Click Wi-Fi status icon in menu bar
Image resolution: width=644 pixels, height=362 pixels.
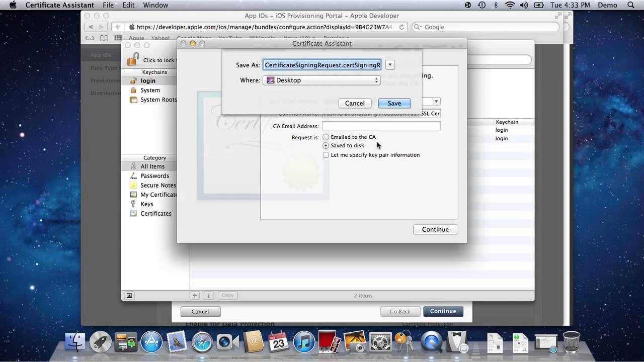pyautogui.click(x=510, y=5)
